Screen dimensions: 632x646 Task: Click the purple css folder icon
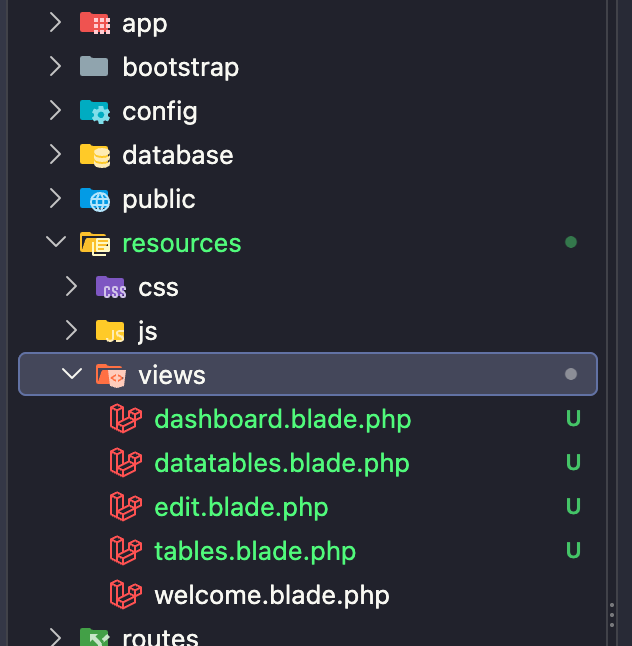tap(111, 287)
